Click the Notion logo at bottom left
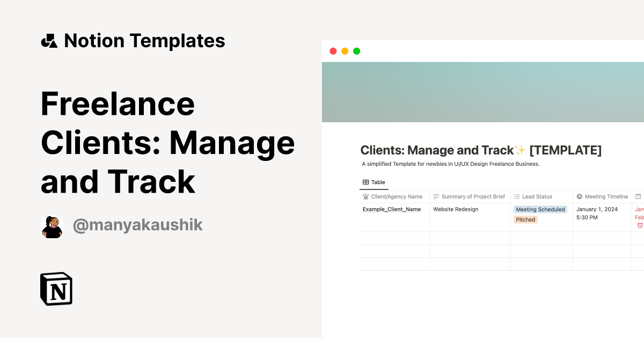 point(56,289)
